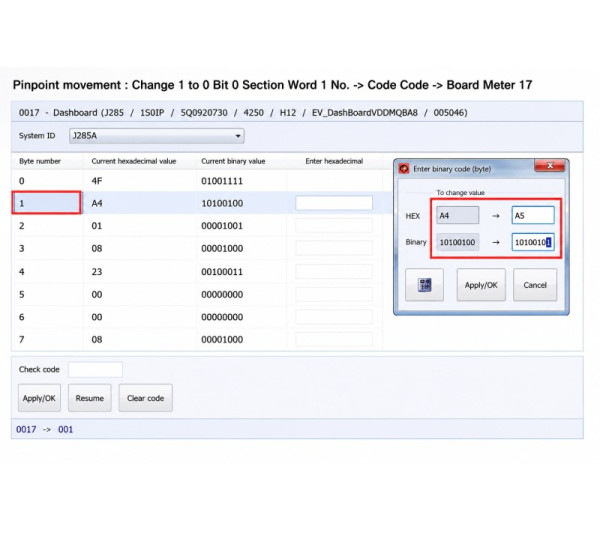The height and width of the screenshot is (533, 600).
Task: Click Apply/OK in the binary code dialog
Action: [481, 285]
